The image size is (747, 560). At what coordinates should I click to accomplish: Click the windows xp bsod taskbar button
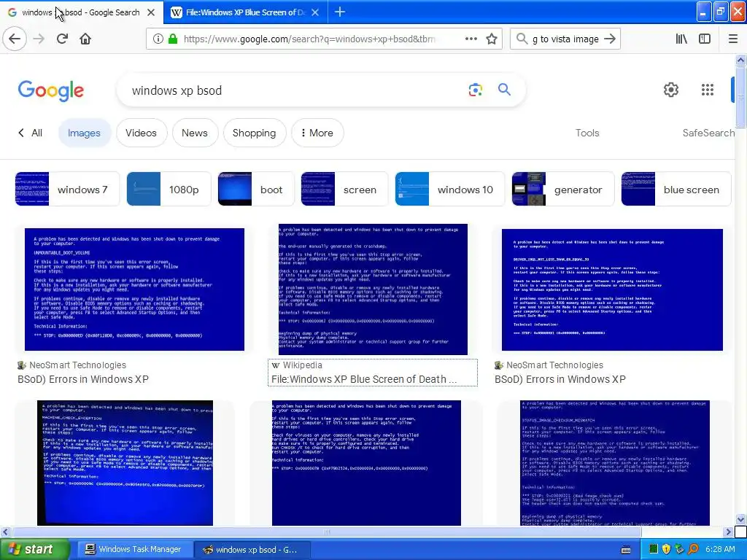pyautogui.click(x=252, y=550)
